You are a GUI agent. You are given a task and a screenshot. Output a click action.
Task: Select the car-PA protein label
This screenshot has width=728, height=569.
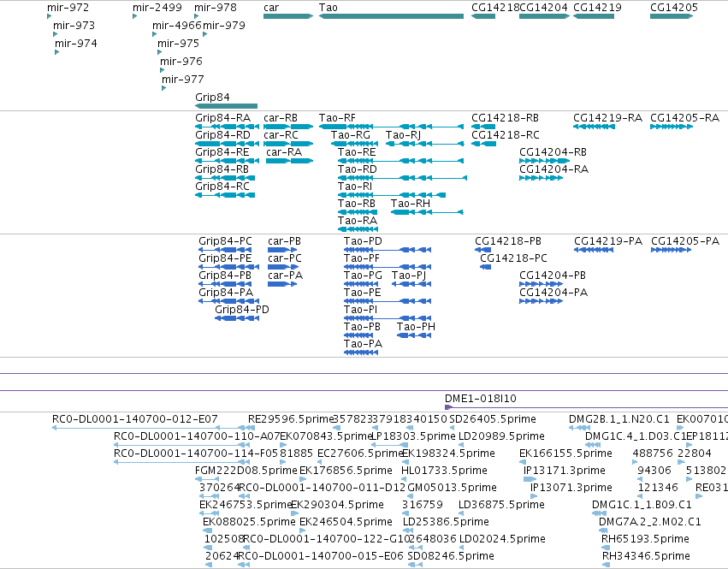(x=286, y=275)
